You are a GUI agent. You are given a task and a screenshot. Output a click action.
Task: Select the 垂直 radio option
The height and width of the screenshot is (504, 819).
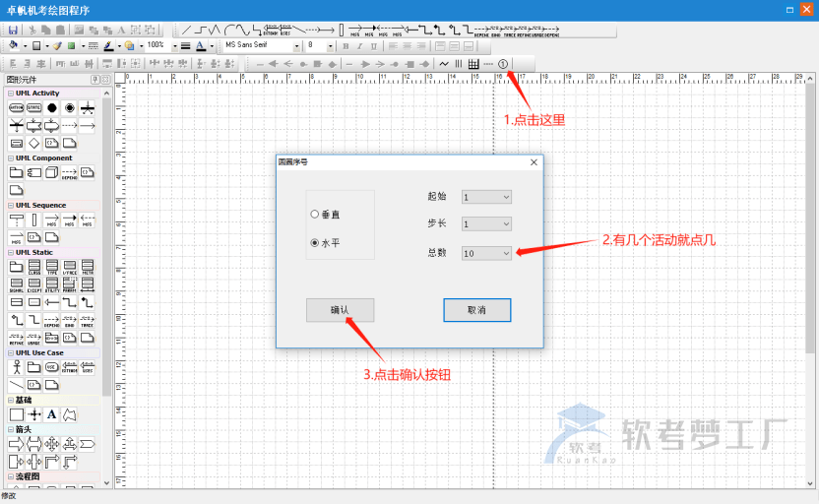coord(314,214)
